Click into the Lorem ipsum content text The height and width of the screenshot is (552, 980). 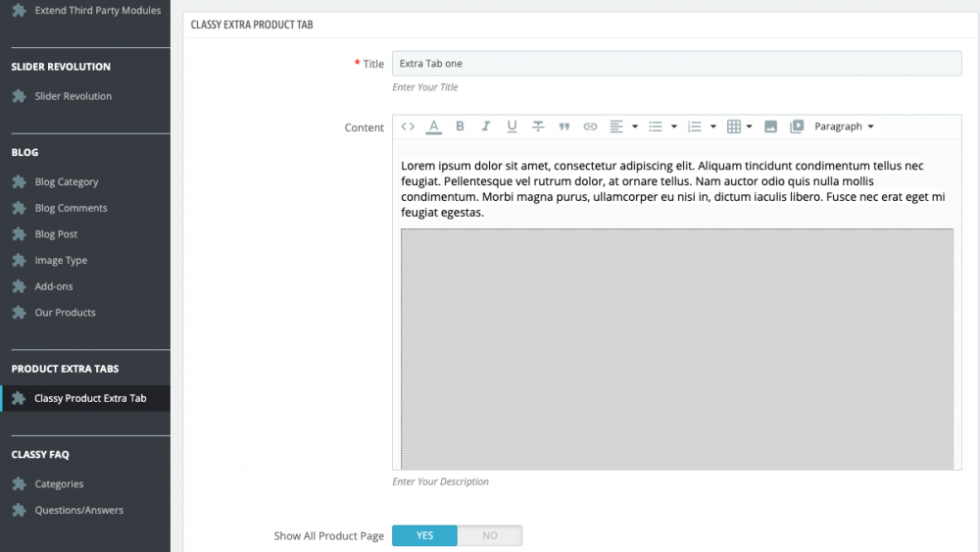coord(673,189)
